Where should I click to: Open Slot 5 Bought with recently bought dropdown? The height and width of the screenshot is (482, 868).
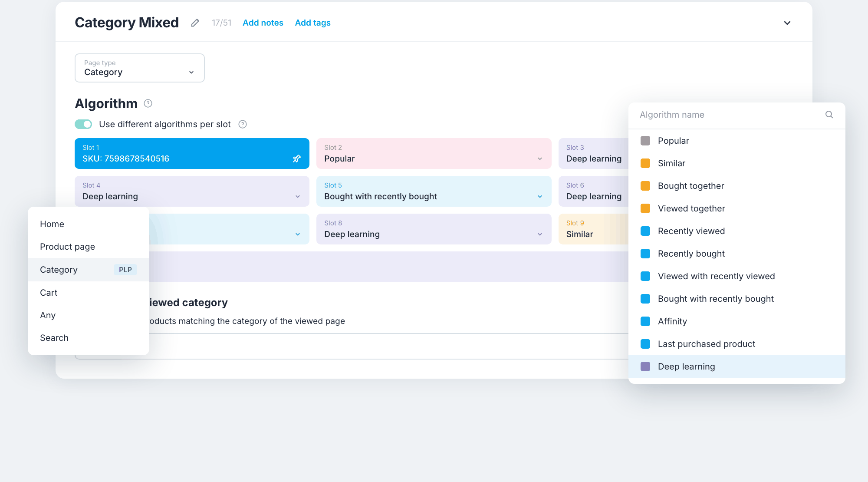tap(434, 191)
